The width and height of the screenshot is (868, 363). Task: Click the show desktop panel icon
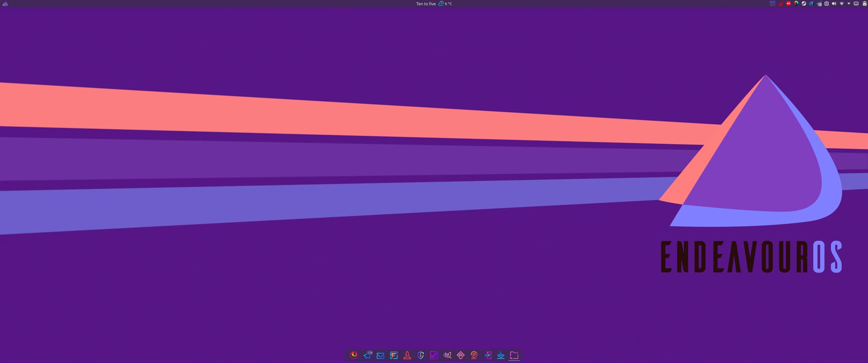tap(856, 4)
